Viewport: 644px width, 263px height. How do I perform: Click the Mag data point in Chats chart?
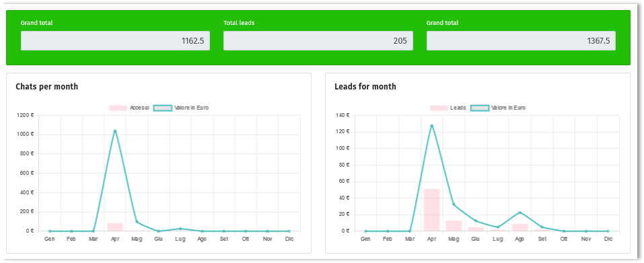point(137,222)
